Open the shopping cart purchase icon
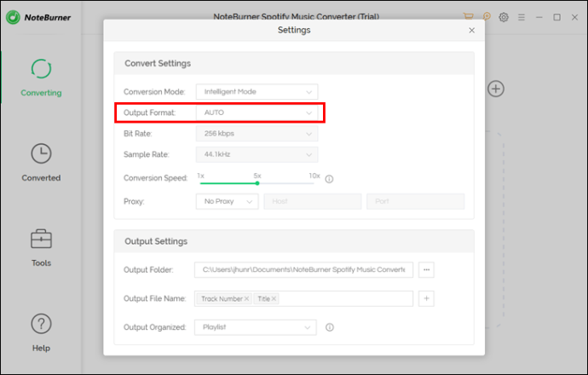The width and height of the screenshot is (588, 375). pyautogui.click(x=468, y=17)
